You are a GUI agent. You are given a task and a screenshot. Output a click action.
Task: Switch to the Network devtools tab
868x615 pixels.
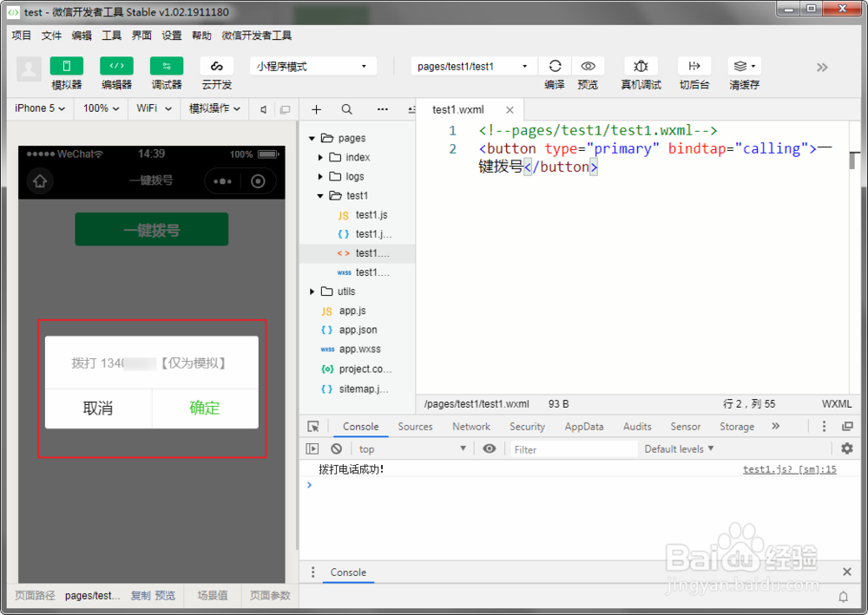[x=471, y=427]
